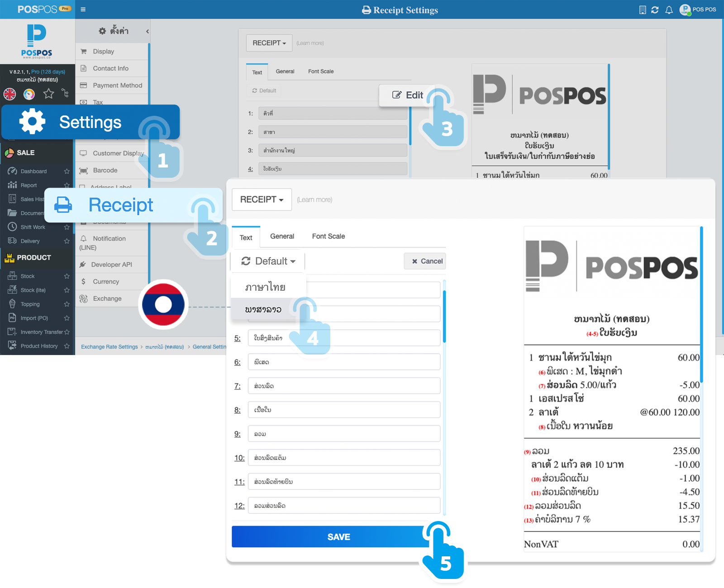Click the text fields list scrollbar
Image resolution: width=724 pixels, height=588 pixels.
444,317
